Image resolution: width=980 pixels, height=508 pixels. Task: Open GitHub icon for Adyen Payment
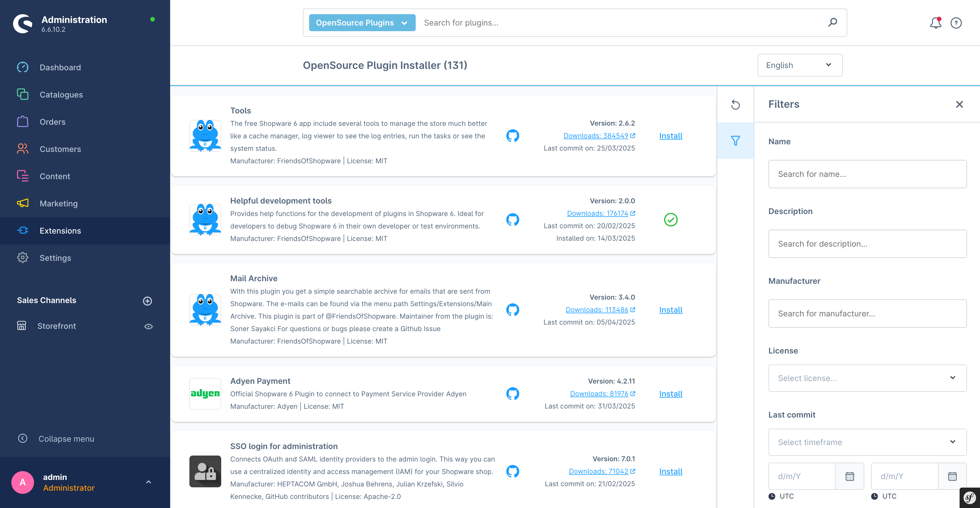click(x=512, y=393)
